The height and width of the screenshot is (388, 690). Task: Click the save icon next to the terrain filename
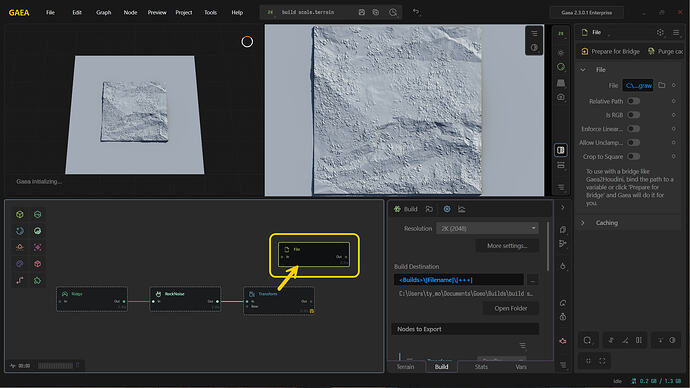(x=361, y=12)
